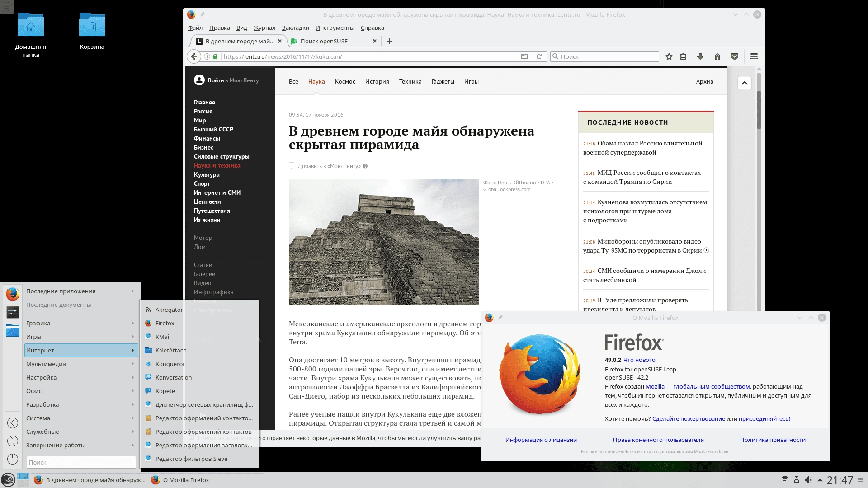Expand Система submenu
The width and height of the screenshot is (868, 488).
pyautogui.click(x=80, y=418)
